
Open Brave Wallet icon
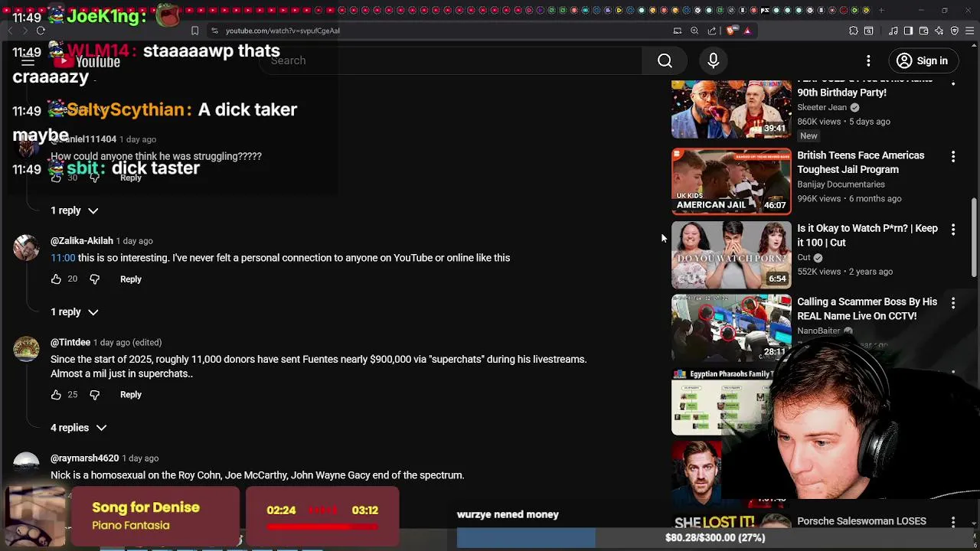(924, 31)
